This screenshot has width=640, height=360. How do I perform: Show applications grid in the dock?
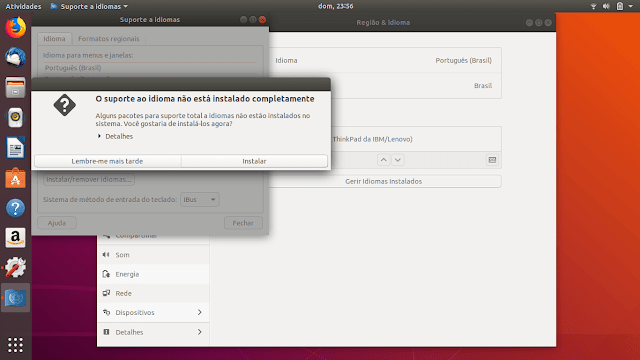pyautogui.click(x=16, y=345)
